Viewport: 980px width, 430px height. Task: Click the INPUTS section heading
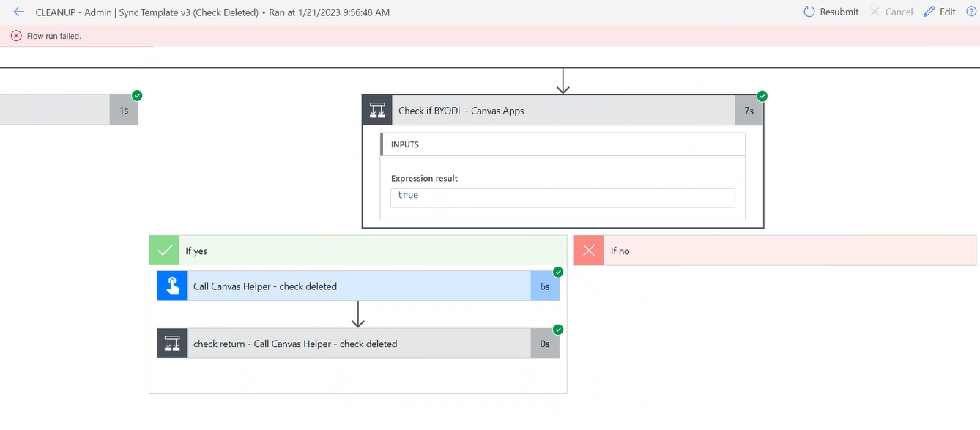click(405, 144)
